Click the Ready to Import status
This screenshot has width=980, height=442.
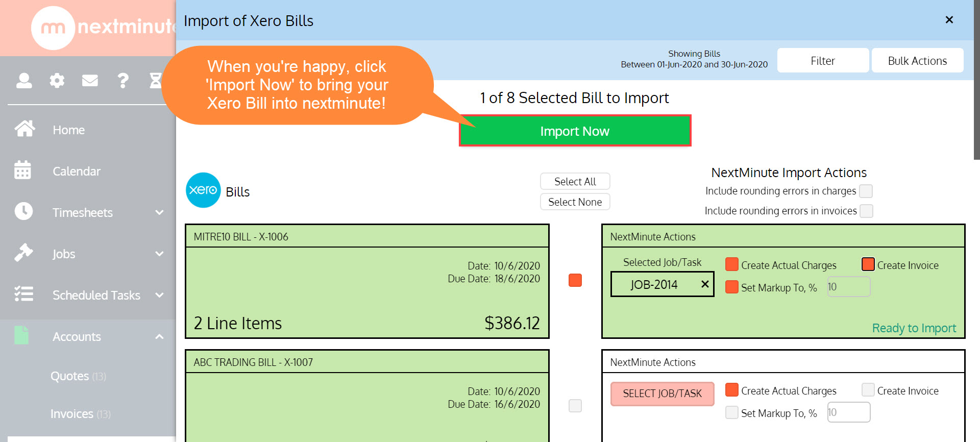tap(914, 328)
